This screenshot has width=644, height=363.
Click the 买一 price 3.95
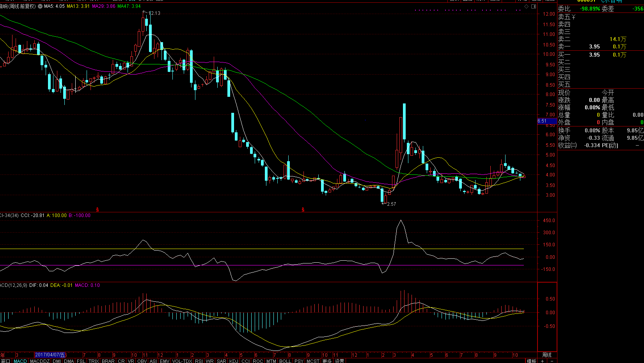click(x=594, y=55)
